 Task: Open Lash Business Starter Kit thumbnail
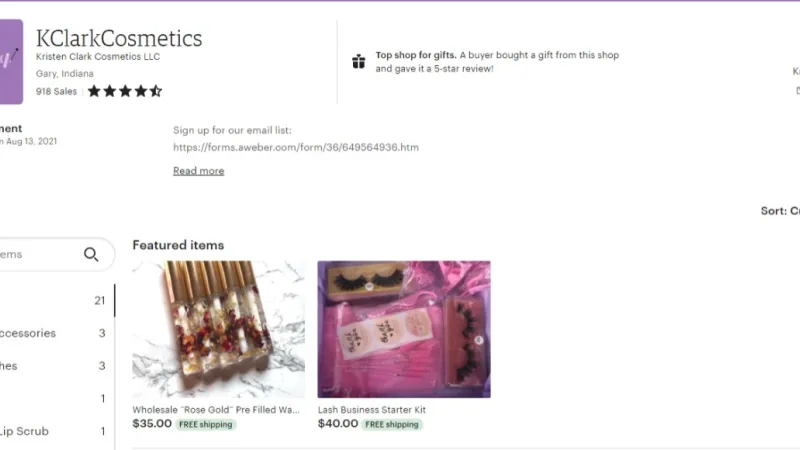[404, 329]
